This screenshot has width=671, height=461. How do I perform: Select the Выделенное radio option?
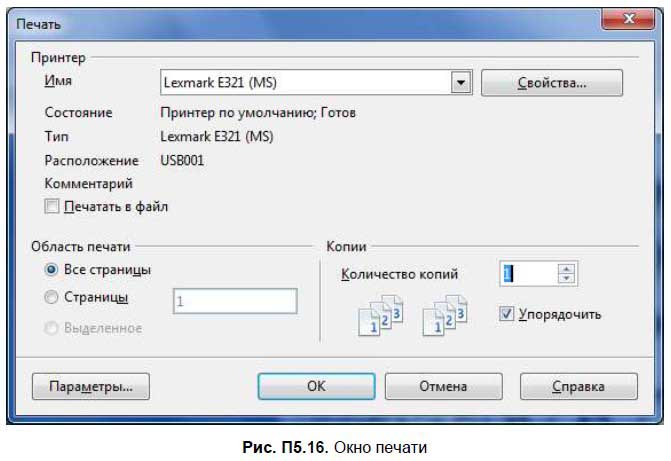click(51, 327)
